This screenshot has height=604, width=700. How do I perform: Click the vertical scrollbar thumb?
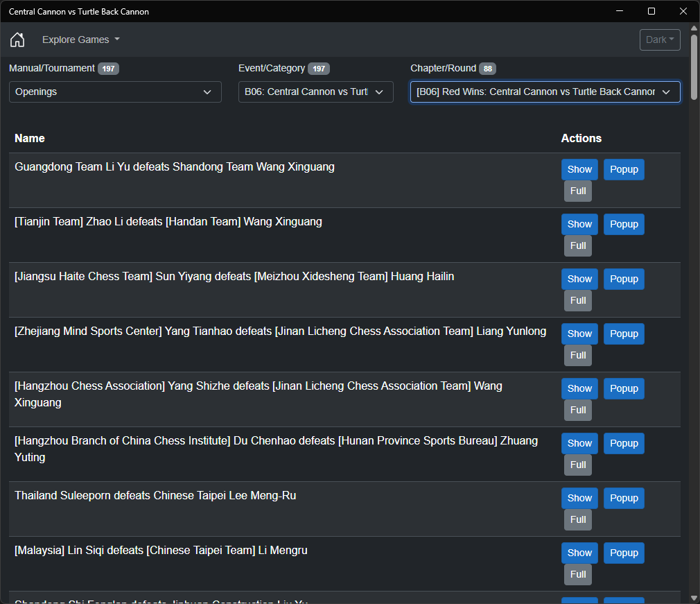pos(694,67)
